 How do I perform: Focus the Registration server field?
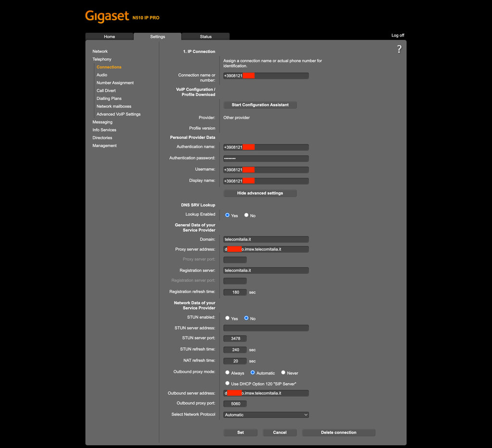(x=266, y=270)
